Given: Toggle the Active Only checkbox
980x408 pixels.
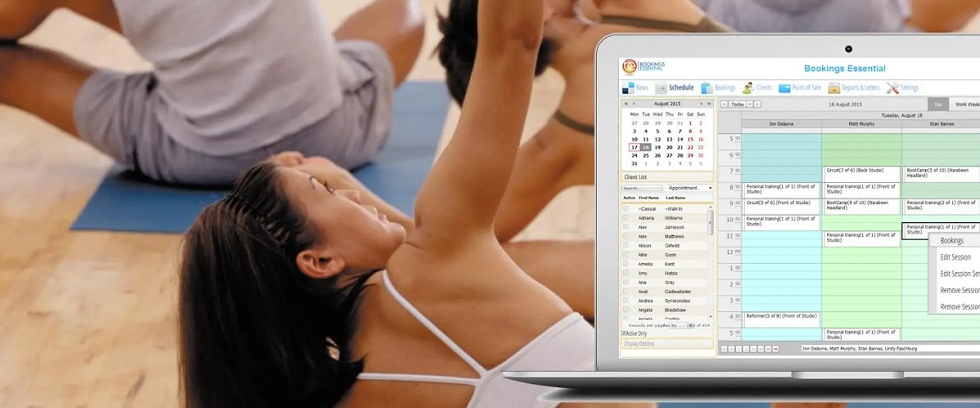Looking at the screenshot, I should 624,333.
